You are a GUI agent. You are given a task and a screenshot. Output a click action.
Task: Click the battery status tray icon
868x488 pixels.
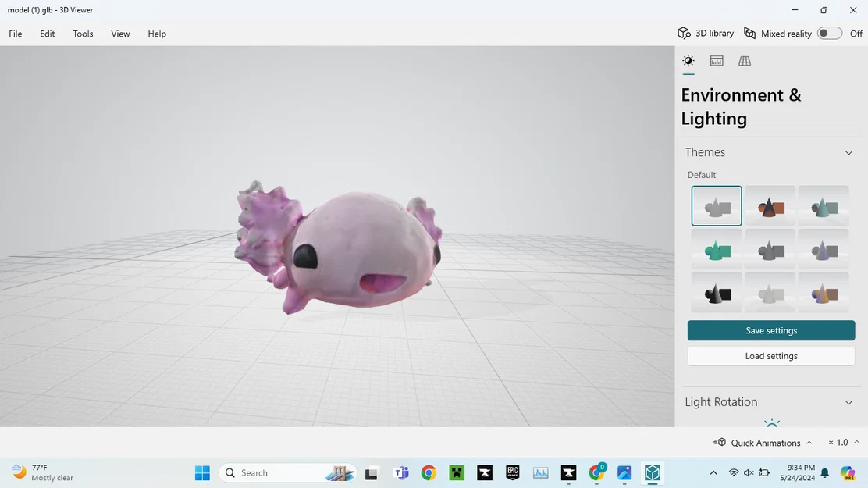pyautogui.click(x=764, y=473)
